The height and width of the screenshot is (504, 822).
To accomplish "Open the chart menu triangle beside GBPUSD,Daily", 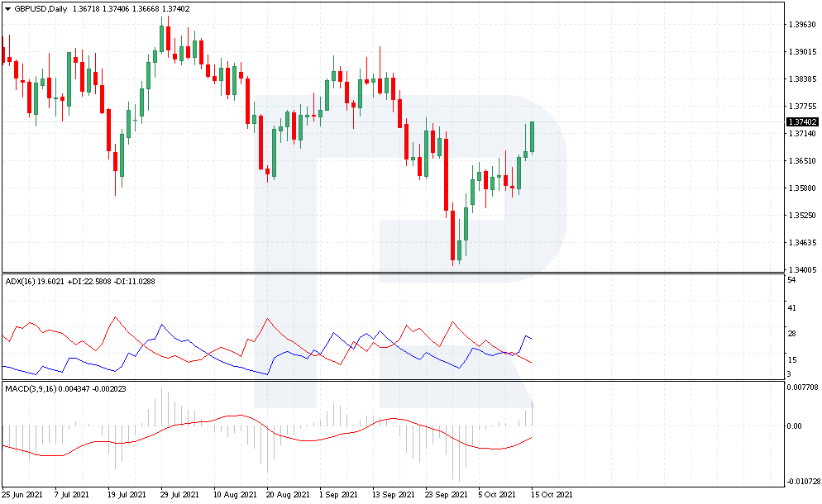I will pyautogui.click(x=8, y=7).
